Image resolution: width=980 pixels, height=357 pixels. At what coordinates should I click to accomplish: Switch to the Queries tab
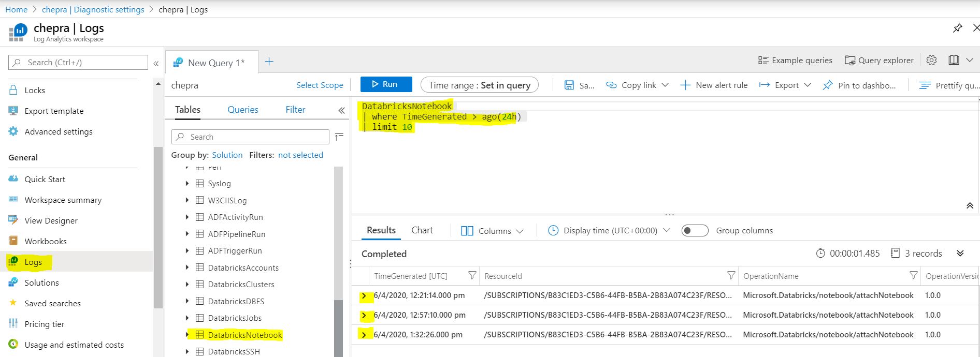coord(243,110)
